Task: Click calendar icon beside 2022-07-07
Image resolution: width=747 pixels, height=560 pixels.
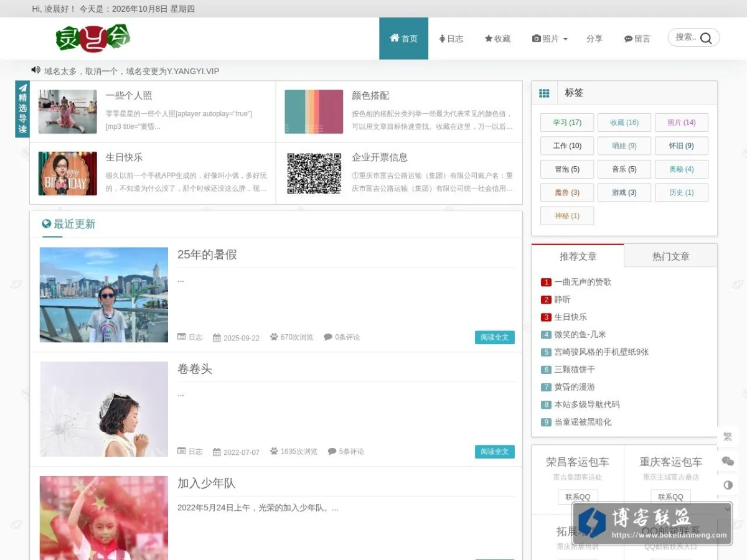Action: click(x=217, y=452)
